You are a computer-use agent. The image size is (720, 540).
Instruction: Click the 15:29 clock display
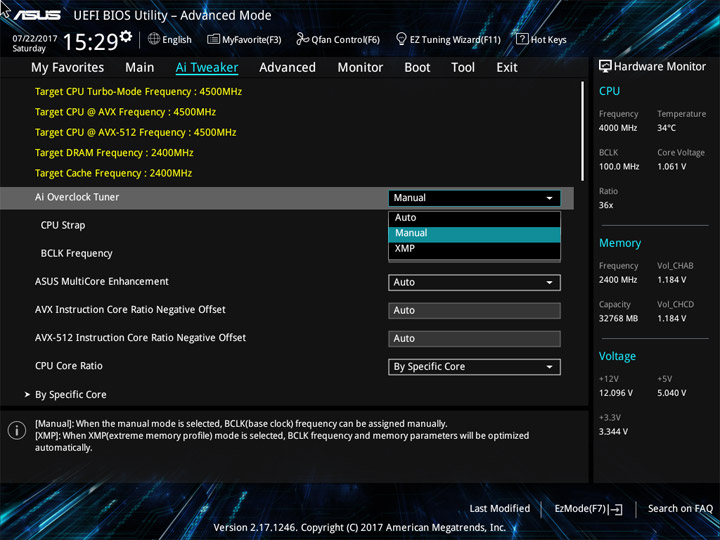pyautogui.click(x=90, y=42)
